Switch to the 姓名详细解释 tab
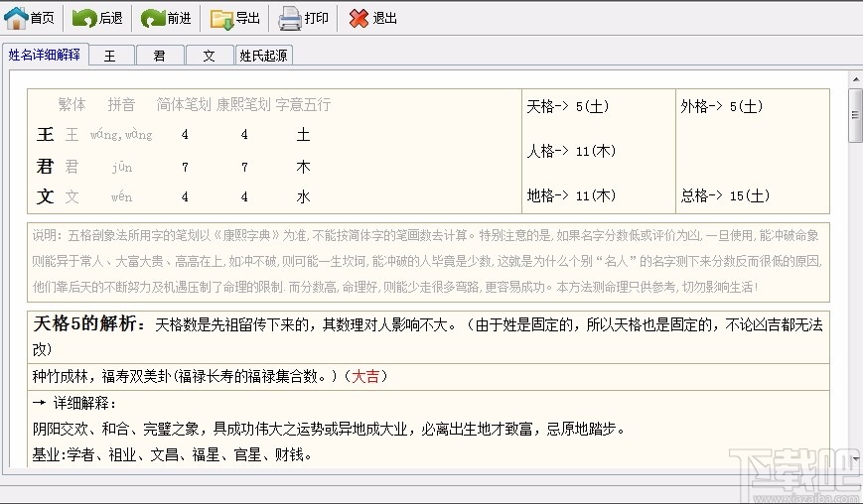The height and width of the screenshot is (504, 863). 45,55
